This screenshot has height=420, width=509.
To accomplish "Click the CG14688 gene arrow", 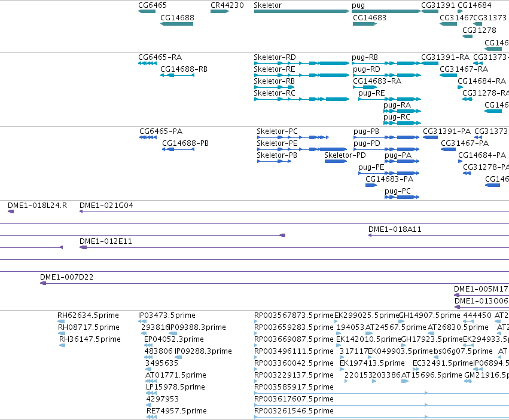I will click(x=176, y=24).
